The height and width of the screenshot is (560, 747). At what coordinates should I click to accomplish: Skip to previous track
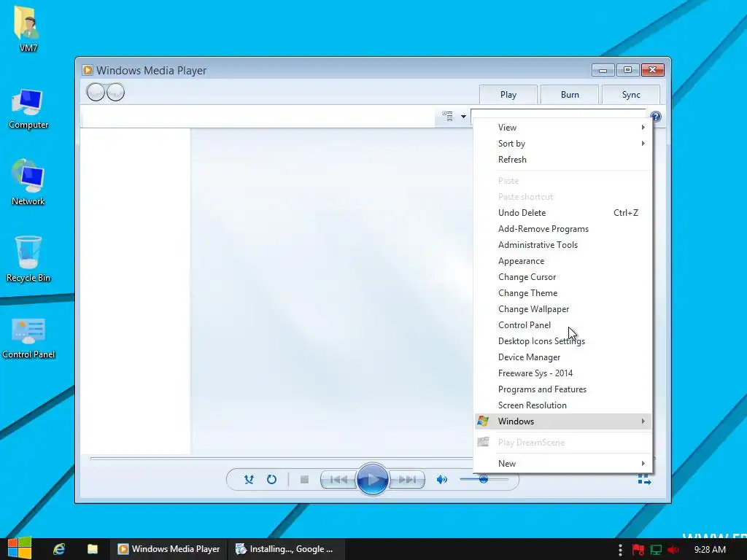point(338,480)
